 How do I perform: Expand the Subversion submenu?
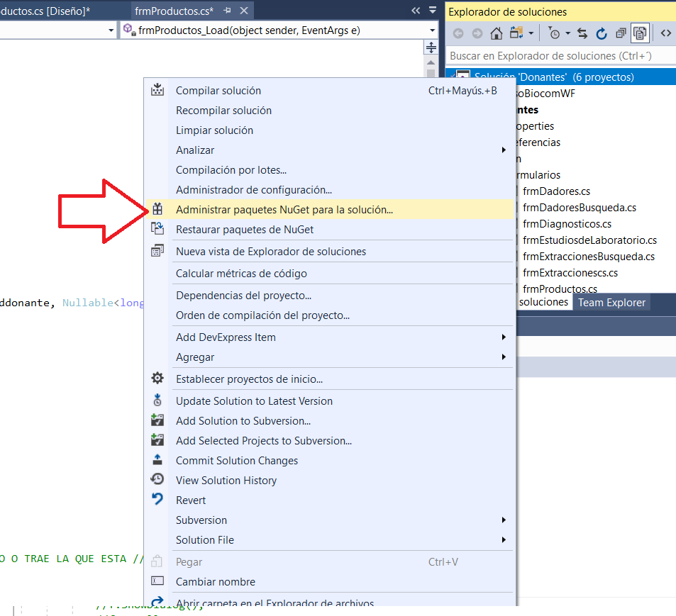point(330,520)
